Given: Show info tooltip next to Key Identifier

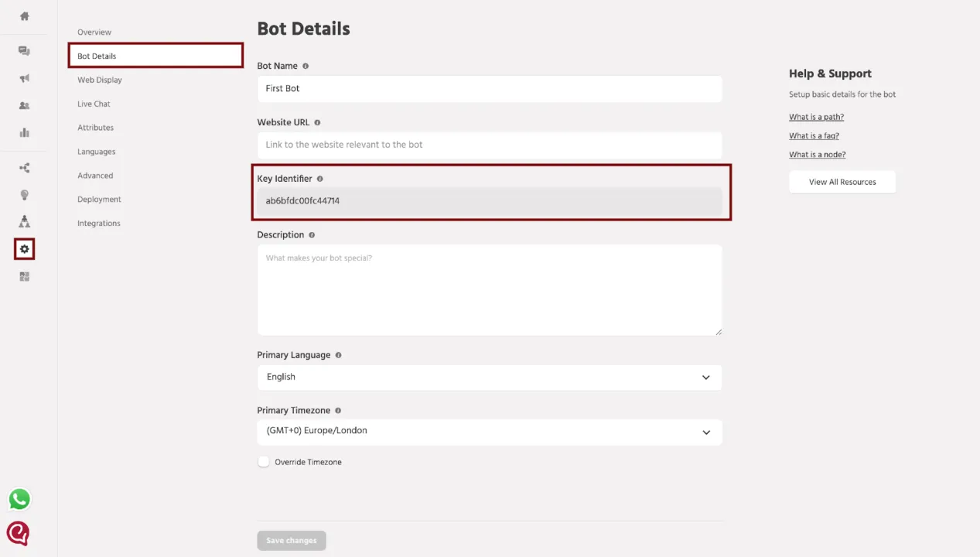Looking at the screenshot, I should [319, 179].
